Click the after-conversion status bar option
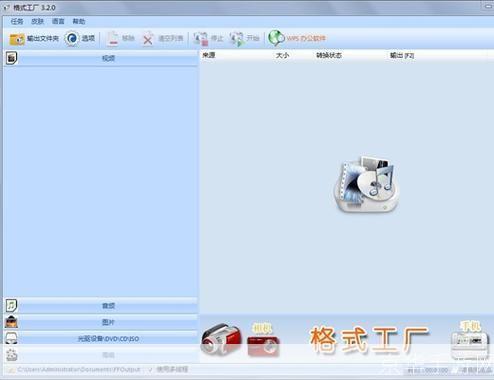Viewport: 494px width, 380px height. coord(475,370)
